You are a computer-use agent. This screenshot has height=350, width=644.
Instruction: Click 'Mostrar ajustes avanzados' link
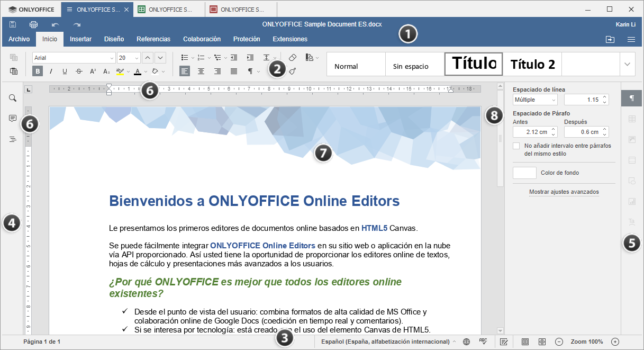coord(563,191)
